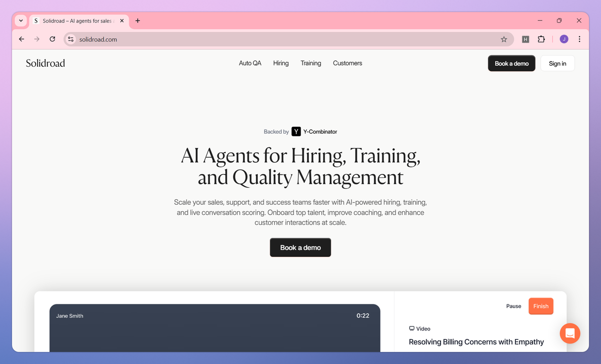Close the Solidroad browser tab

tap(122, 21)
